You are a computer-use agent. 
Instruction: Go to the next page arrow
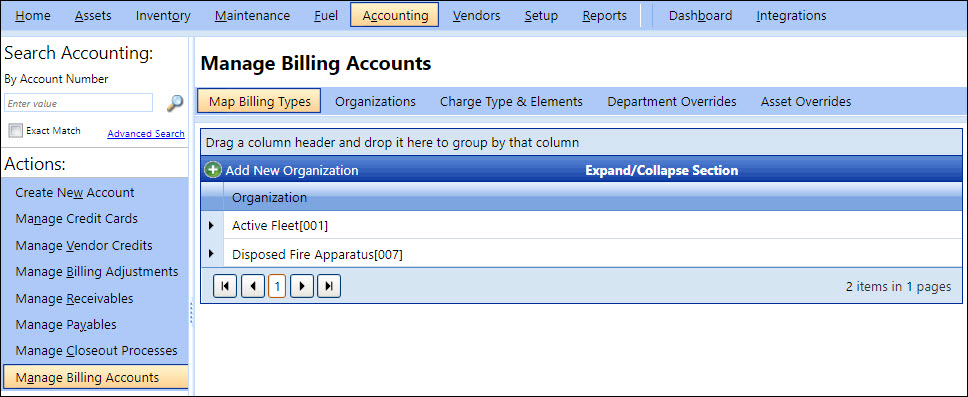coord(302,286)
